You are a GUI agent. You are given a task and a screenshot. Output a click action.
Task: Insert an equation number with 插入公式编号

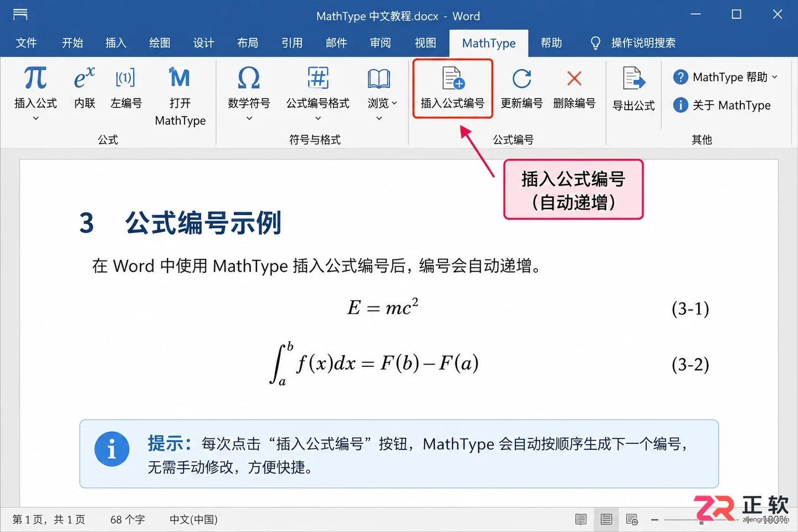[453, 89]
